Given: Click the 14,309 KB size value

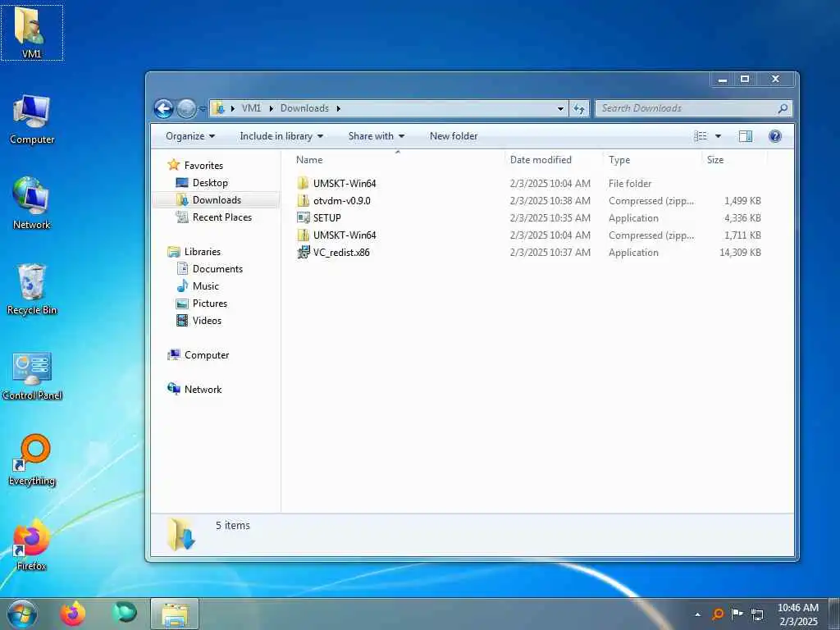Looking at the screenshot, I should 740,253.
